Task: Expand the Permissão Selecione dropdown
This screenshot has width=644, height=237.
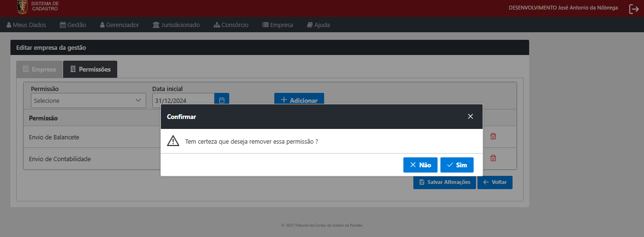Action: pos(88,100)
